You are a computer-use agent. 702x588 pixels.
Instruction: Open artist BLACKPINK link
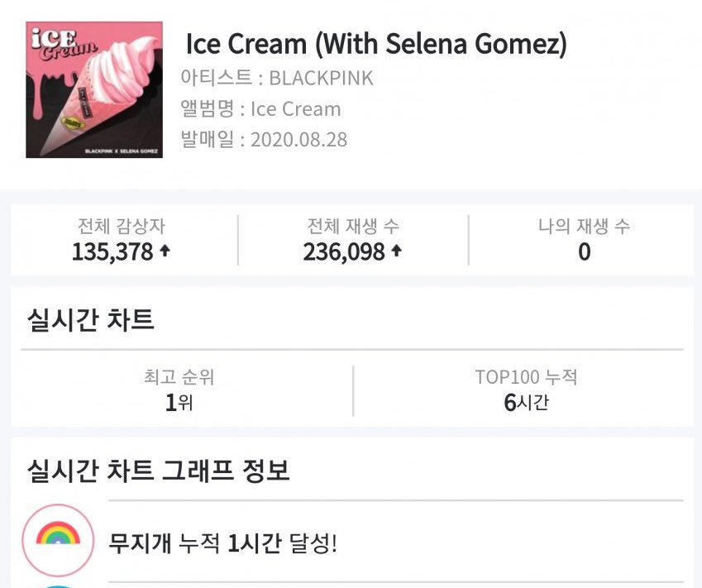(x=321, y=79)
